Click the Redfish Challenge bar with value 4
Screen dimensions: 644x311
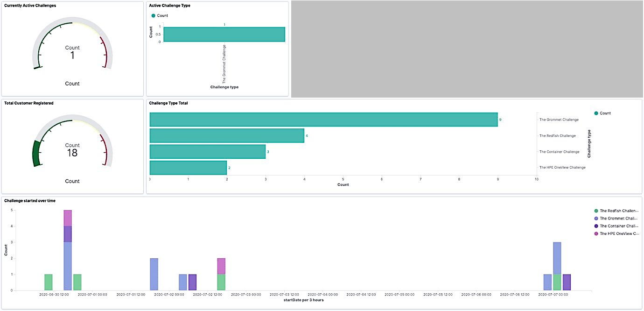point(227,135)
